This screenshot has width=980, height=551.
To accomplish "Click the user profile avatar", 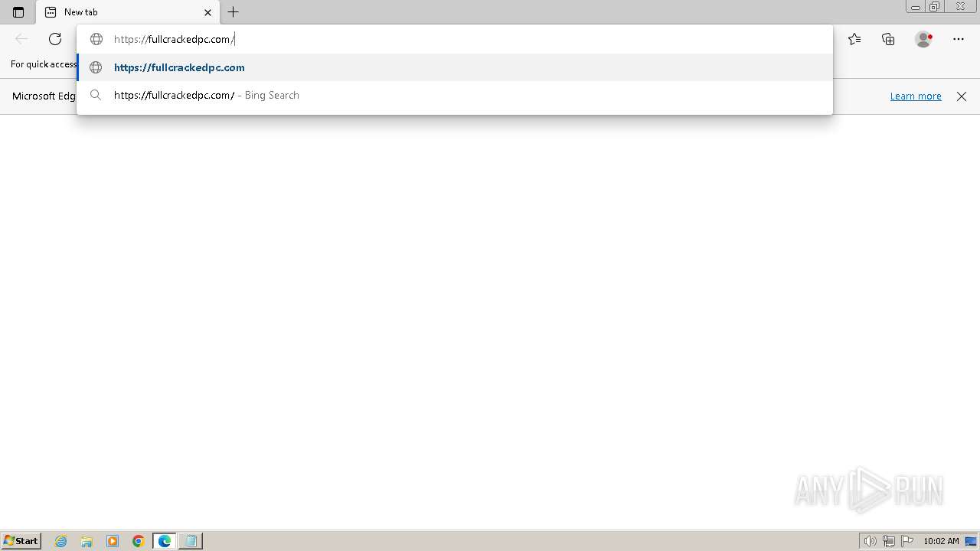I will (x=923, y=39).
